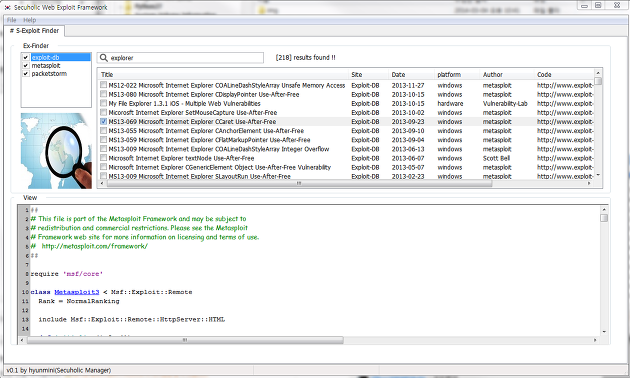The height and width of the screenshot is (378, 630).
Task: Sort results by platform column header
Action: [457, 74]
